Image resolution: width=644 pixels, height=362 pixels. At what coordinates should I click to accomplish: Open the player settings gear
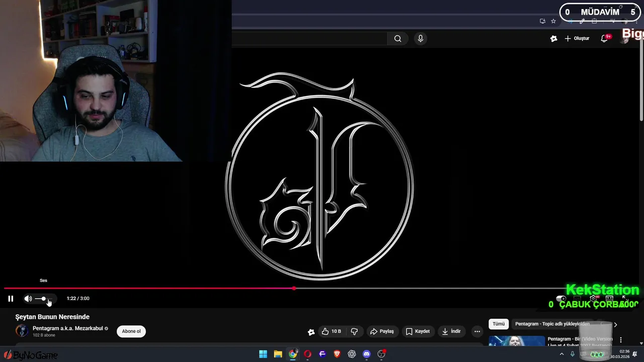click(x=593, y=299)
